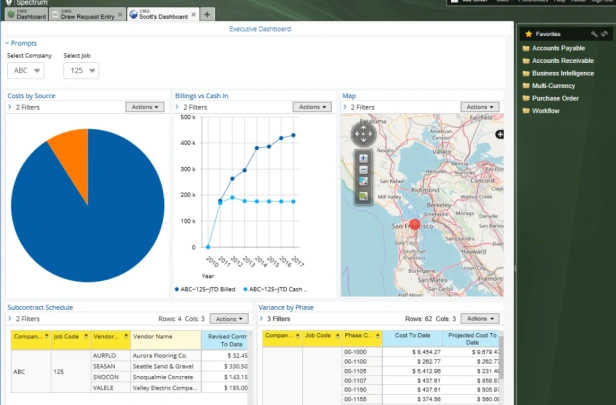Click the map pan control icon
Image resolution: width=616 pixels, height=405 pixels.
click(363, 134)
